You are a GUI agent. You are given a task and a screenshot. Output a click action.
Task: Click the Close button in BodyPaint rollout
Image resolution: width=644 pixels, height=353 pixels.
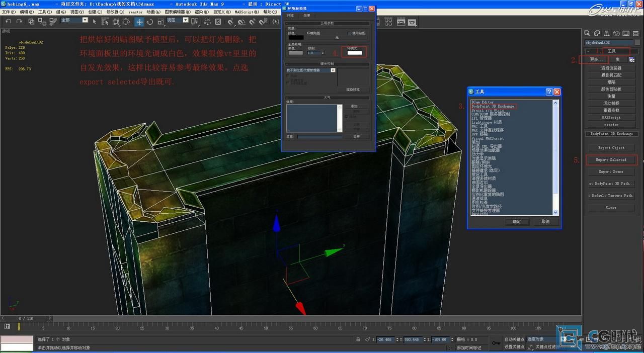pos(611,207)
